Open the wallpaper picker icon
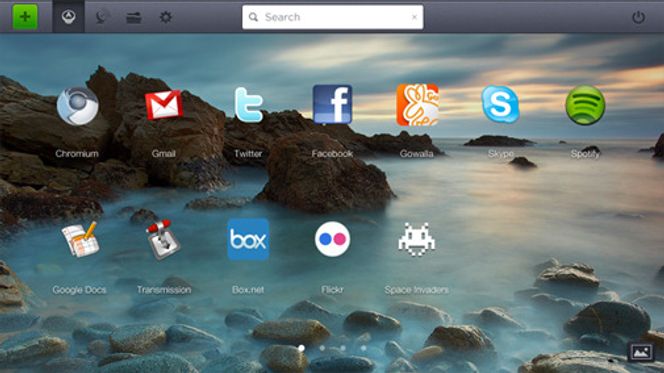 point(641,352)
